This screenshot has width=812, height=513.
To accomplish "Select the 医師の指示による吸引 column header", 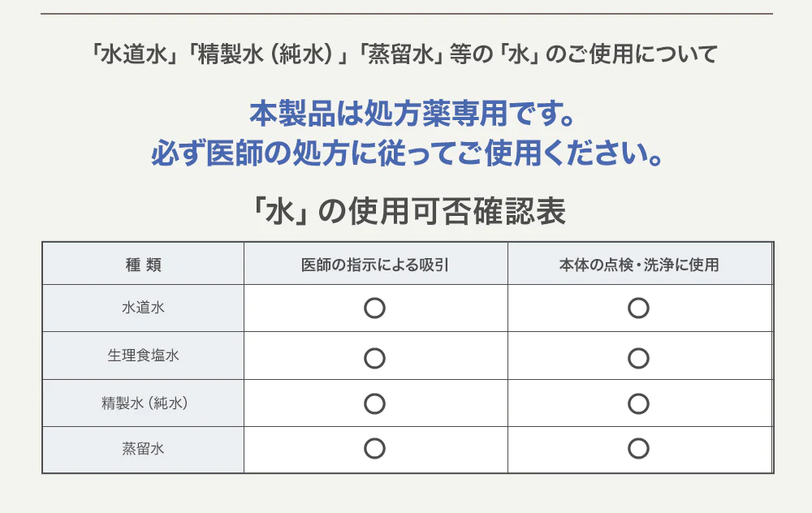I will (375, 265).
